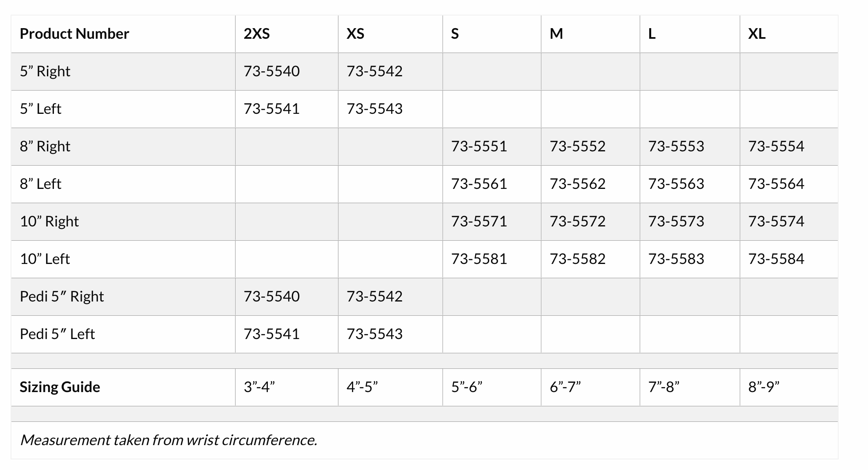
Task: Click the 73-5572 product number
Action: click(x=577, y=222)
